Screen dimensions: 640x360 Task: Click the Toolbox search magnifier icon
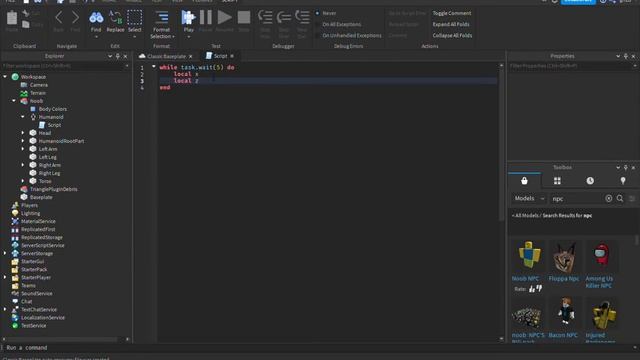pos(620,198)
